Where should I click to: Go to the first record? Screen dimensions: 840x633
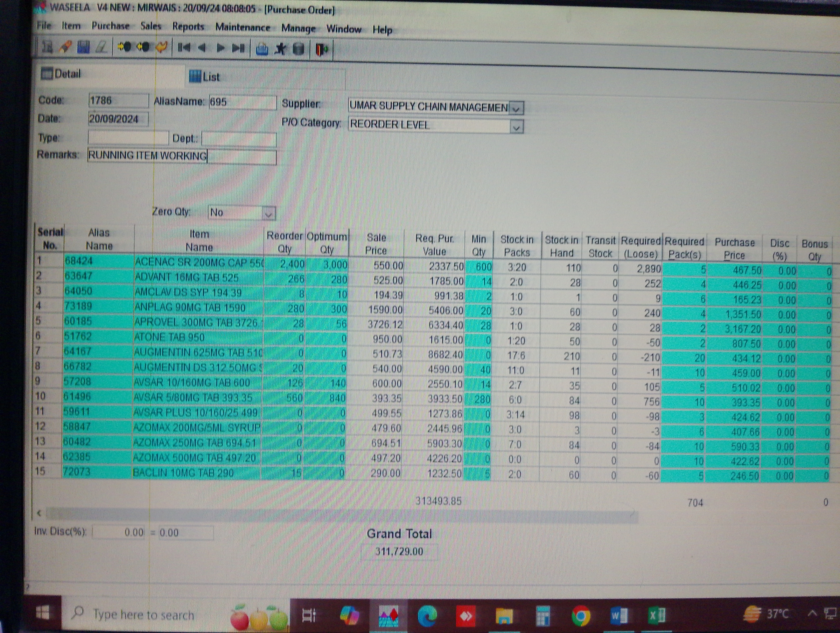tap(184, 47)
